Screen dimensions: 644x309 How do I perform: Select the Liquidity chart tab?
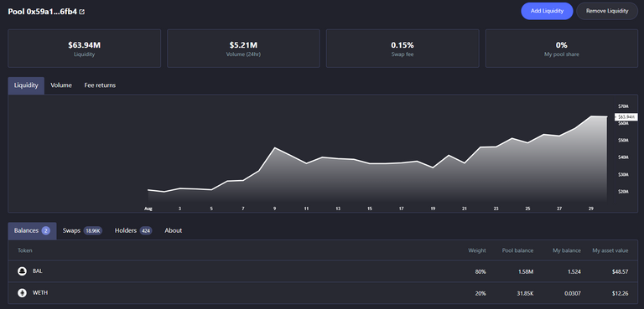26,85
